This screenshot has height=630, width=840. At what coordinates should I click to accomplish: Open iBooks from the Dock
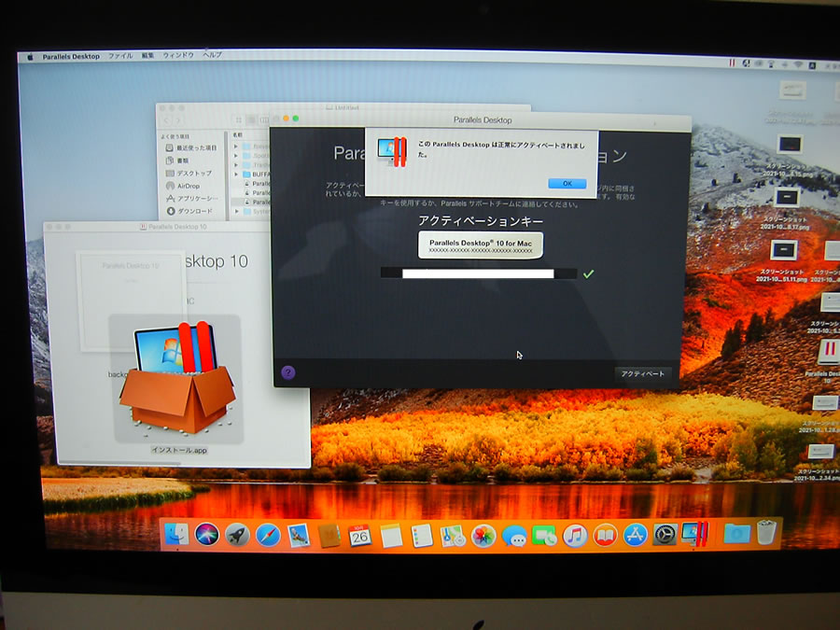tap(605, 535)
